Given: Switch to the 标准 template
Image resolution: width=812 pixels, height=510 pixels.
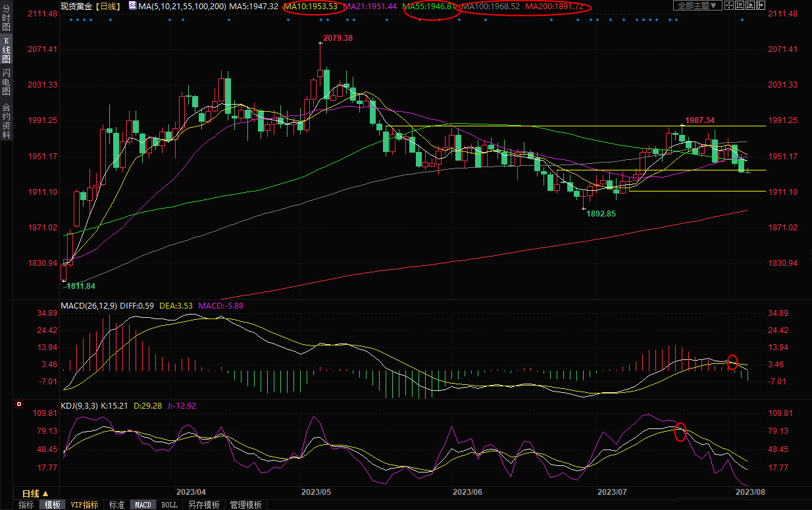Looking at the screenshot, I should point(116,505).
